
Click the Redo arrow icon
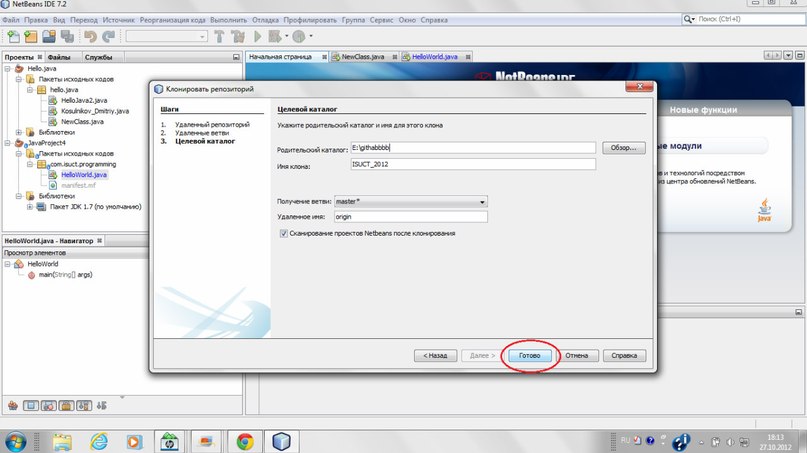point(109,37)
